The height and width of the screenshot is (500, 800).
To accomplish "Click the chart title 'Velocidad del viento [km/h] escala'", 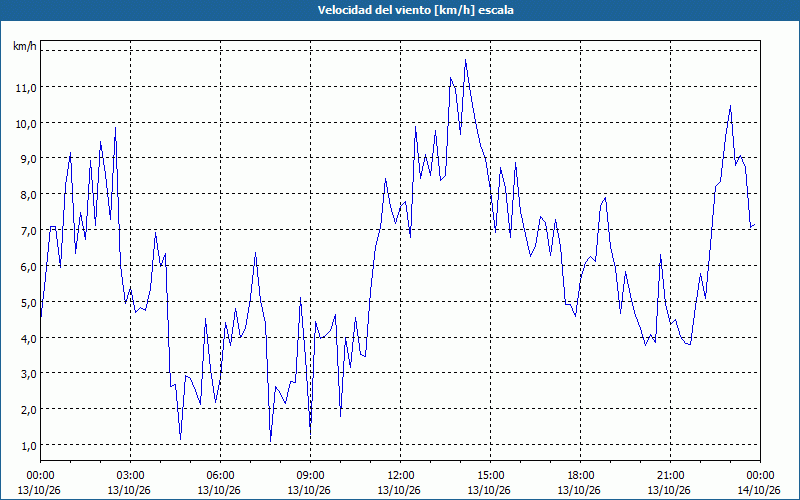I will coord(415,10).
